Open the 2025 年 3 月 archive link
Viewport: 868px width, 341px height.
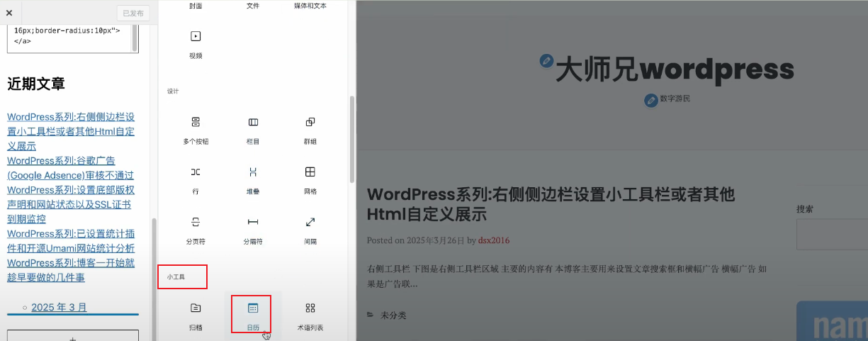(x=60, y=307)
